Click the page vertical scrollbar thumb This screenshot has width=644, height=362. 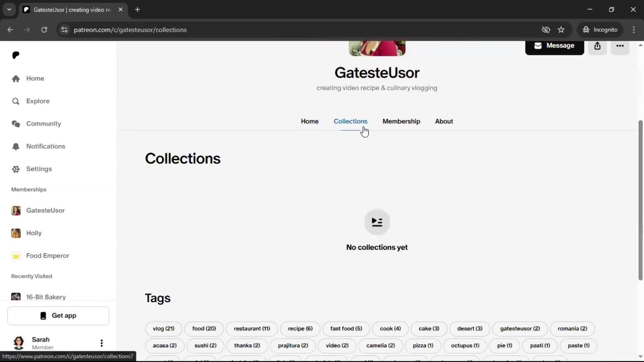pos(640,200)
